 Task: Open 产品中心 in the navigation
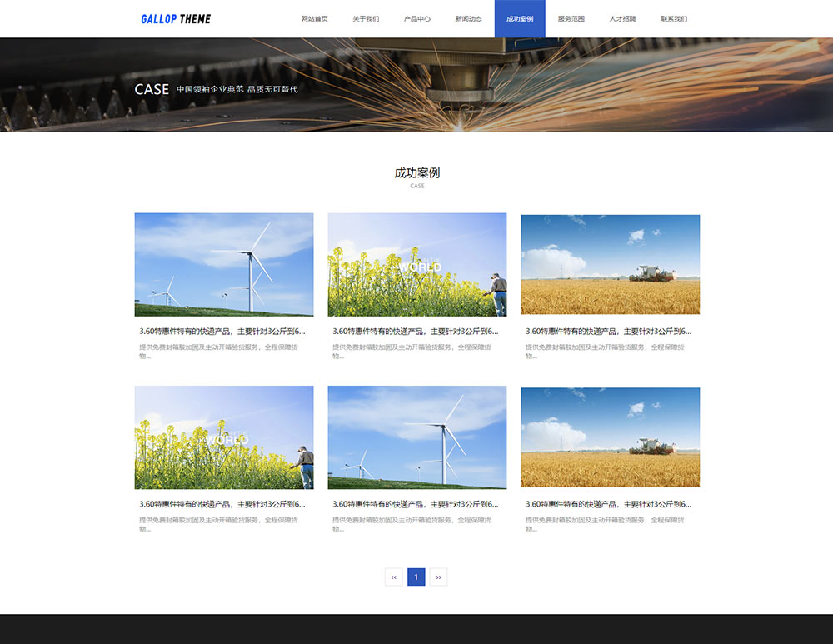416,19
